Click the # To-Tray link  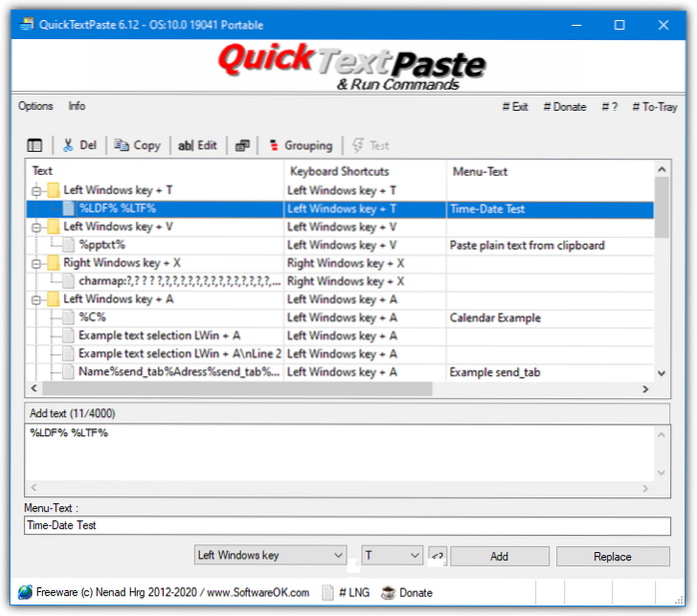pyautogui.click(x=654, y=107)
